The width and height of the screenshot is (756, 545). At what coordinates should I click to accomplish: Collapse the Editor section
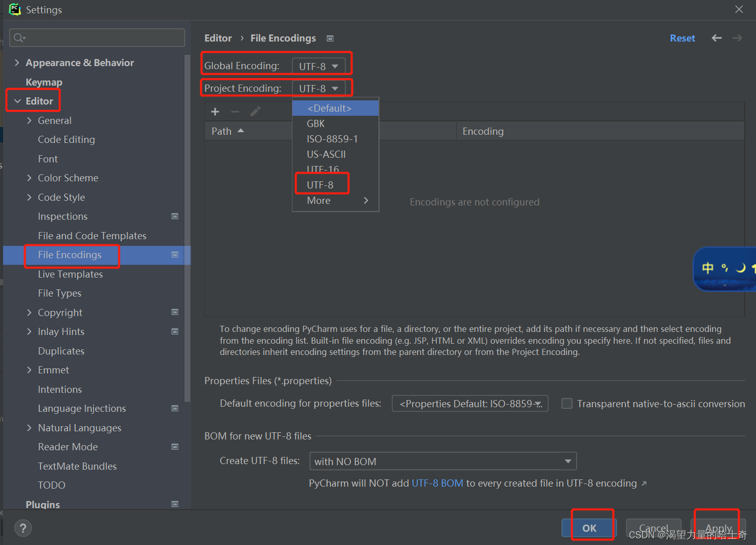click(17, 101)
